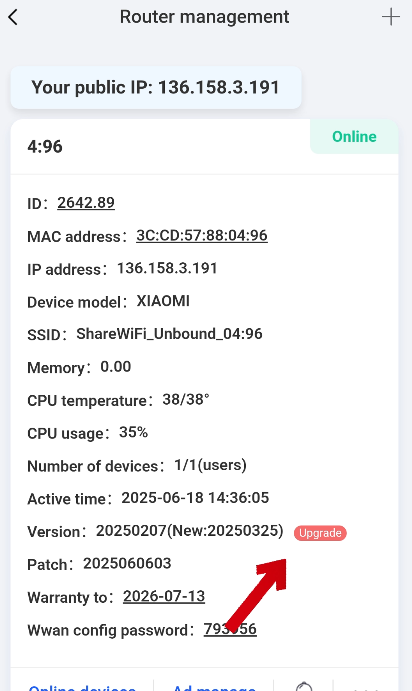Tap the router name 4:96 header
Viewport: 412px width, 691px height.
(x=45, y=146)
